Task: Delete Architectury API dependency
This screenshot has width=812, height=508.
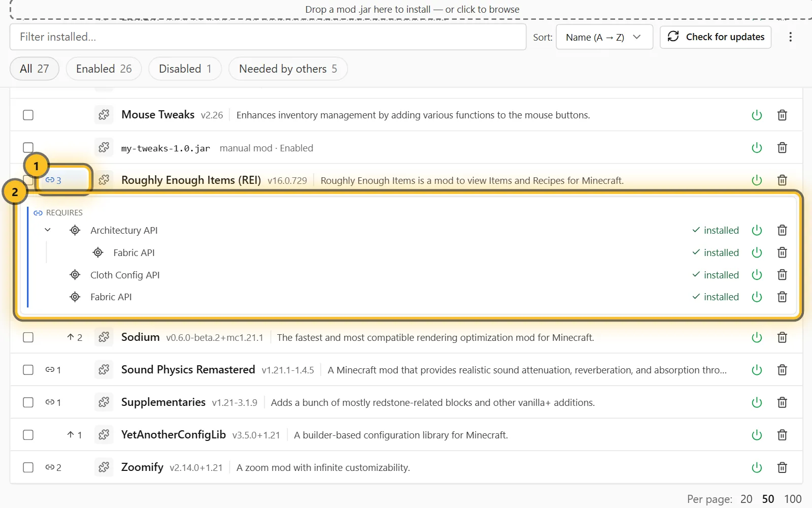Action: point(782,230)
